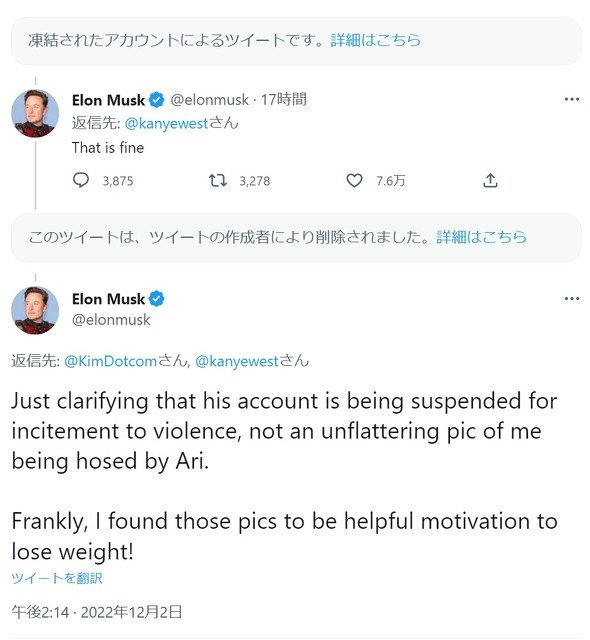Screen dimensions: 590x640
Task: Click ツイートを翻訳 to translate tweet
Action: 57,578
